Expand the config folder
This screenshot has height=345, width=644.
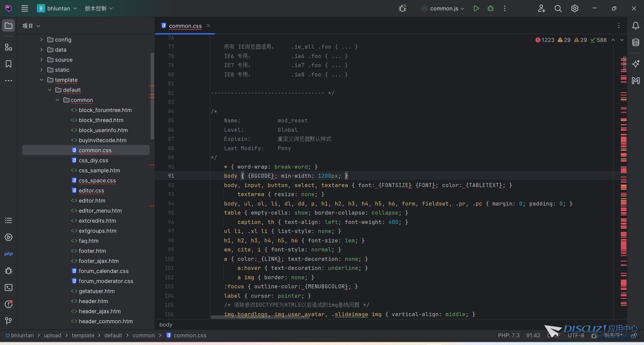[x=41, y=40]
